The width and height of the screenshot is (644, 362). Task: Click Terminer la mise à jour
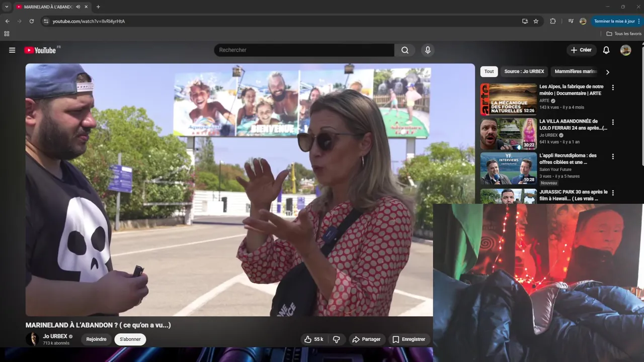point(614,21)
